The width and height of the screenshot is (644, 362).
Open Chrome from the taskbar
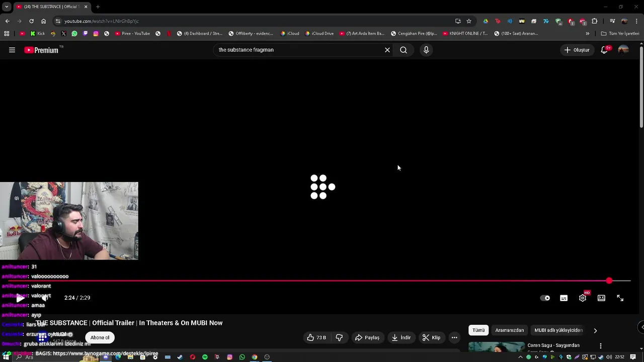(255, 357)
